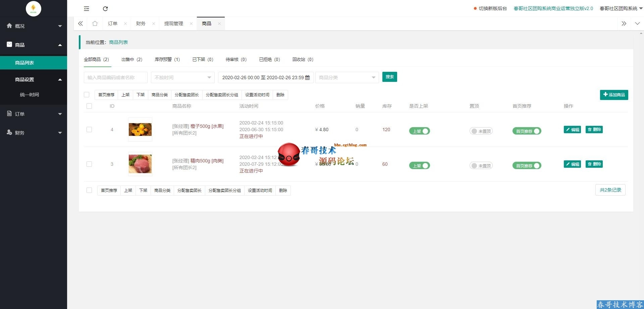Click the 添加商品 button
Screen dimensions: 644x309
coord(614,95)
